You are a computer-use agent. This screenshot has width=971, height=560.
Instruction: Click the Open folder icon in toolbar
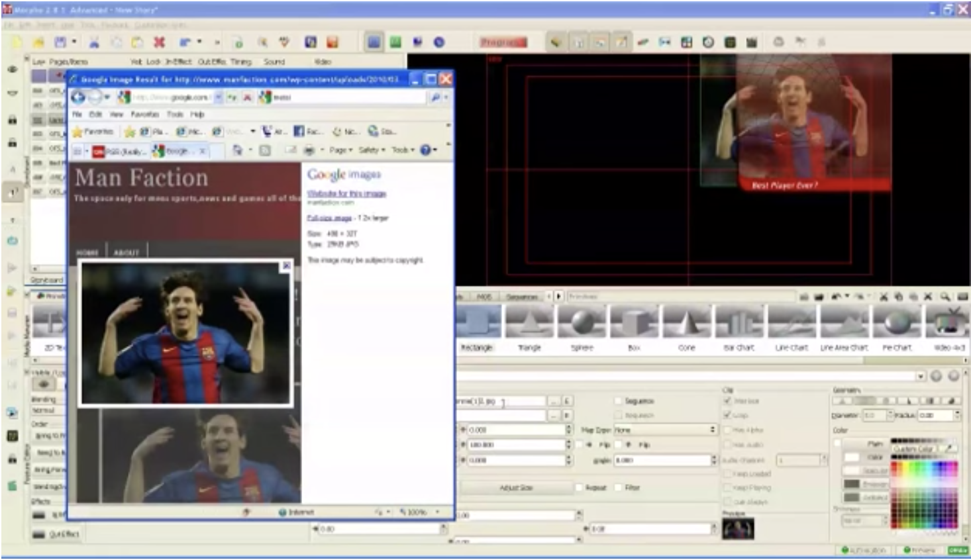click(x=38, y=42)
